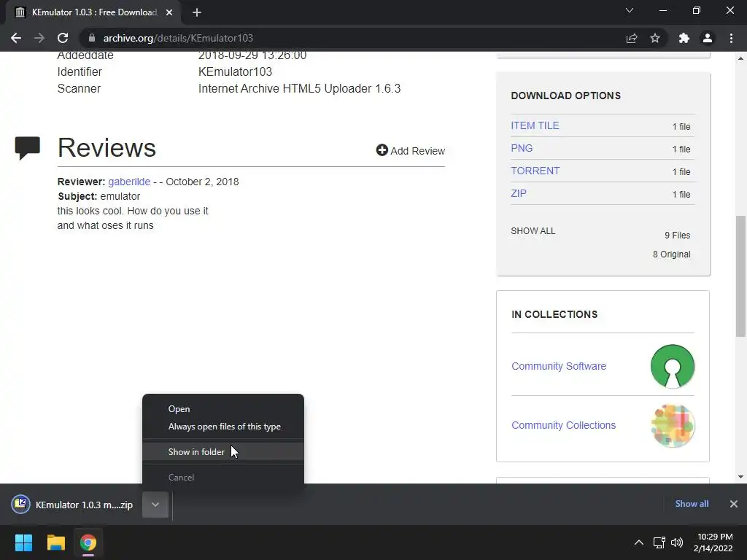Go back to previous page arrow

pyautogui.click(x=16, y=38)
